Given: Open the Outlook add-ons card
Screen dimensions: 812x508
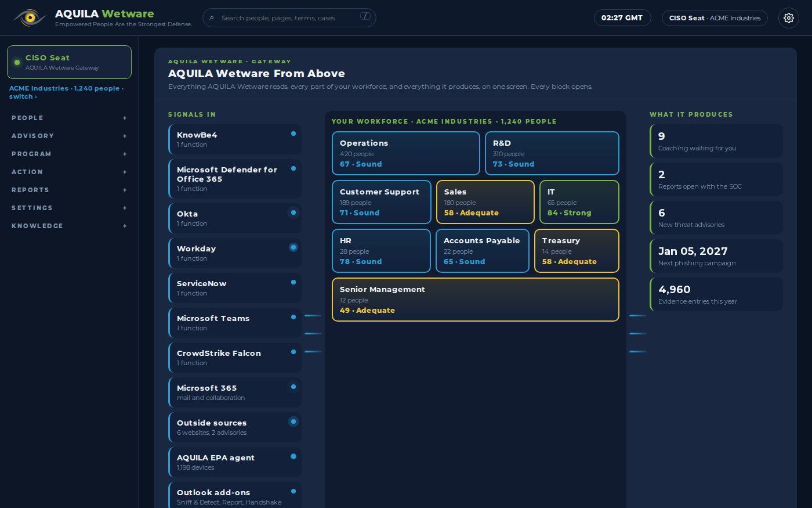Looking at the screenshot, I should 235,496.
